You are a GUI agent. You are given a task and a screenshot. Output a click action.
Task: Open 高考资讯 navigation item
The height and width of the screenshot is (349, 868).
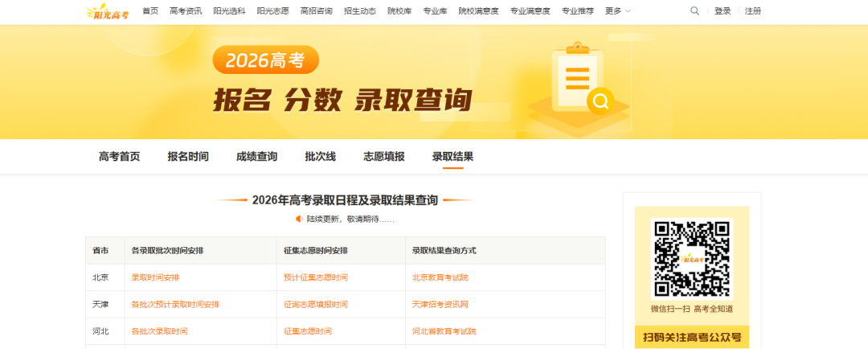point(186,11)
